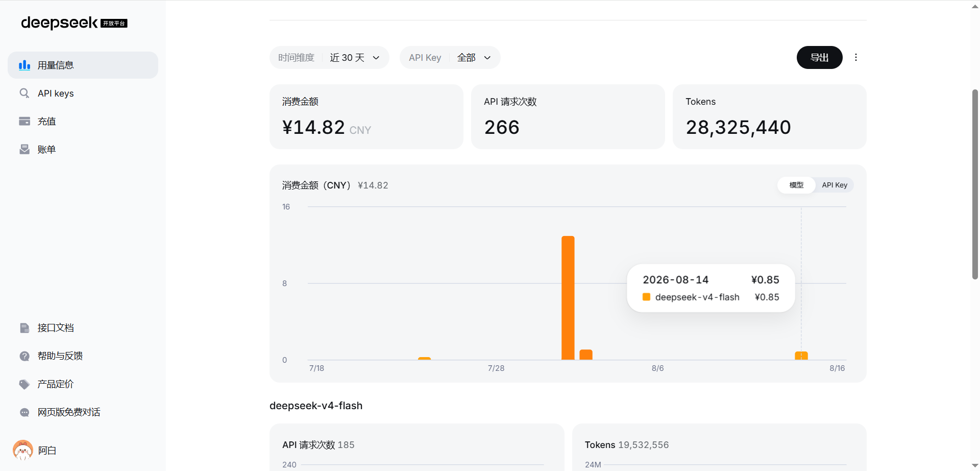980x471 pixels.
Task: Click the API 请求次数 266 card
Action: pyautogui.click(x=568, y=117)
